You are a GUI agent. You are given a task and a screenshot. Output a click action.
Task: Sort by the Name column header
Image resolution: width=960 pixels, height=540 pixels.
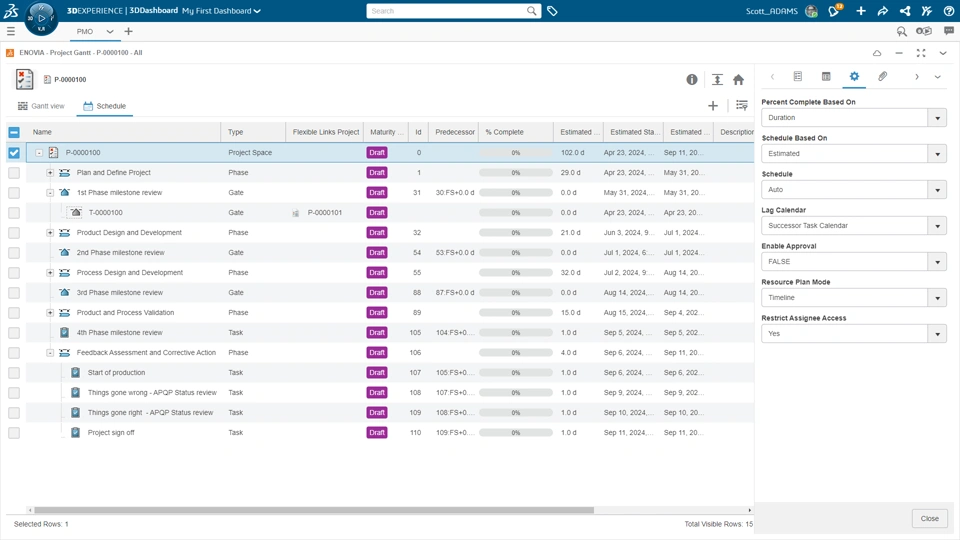[42, 132]
